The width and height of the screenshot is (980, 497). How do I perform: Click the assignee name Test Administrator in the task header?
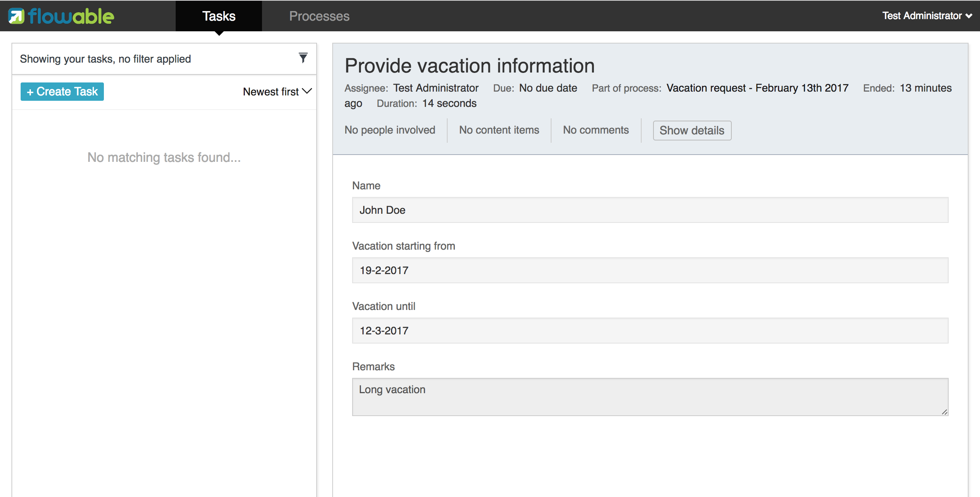(x=436, y=88)
